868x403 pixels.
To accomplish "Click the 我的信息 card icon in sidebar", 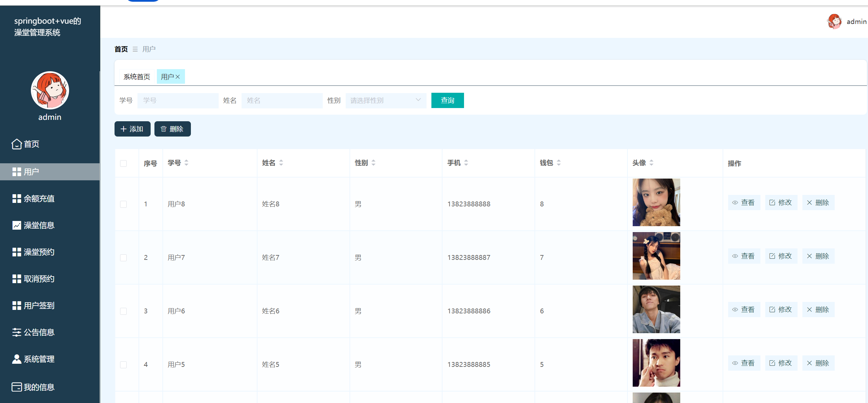I will pyautogui.click(x=17, y=387).
